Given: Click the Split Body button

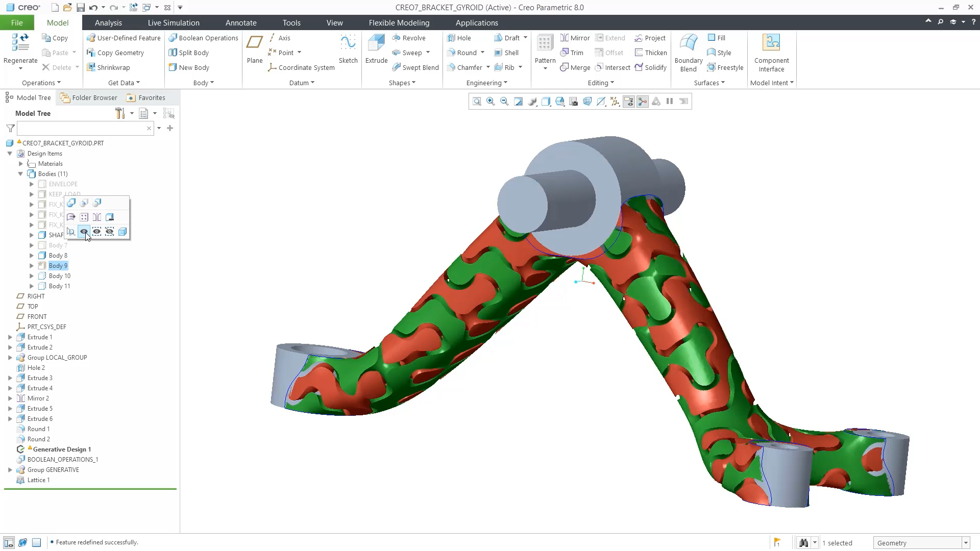Looking at the screenshot, I should pos(189,53).
